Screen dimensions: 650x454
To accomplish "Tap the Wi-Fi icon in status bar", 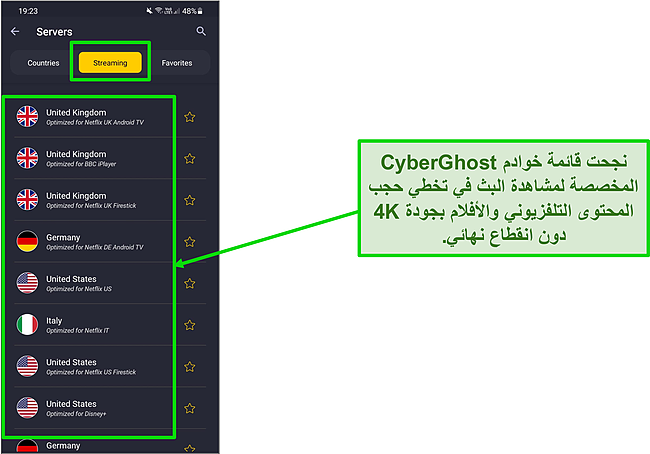I will (159, 11).
